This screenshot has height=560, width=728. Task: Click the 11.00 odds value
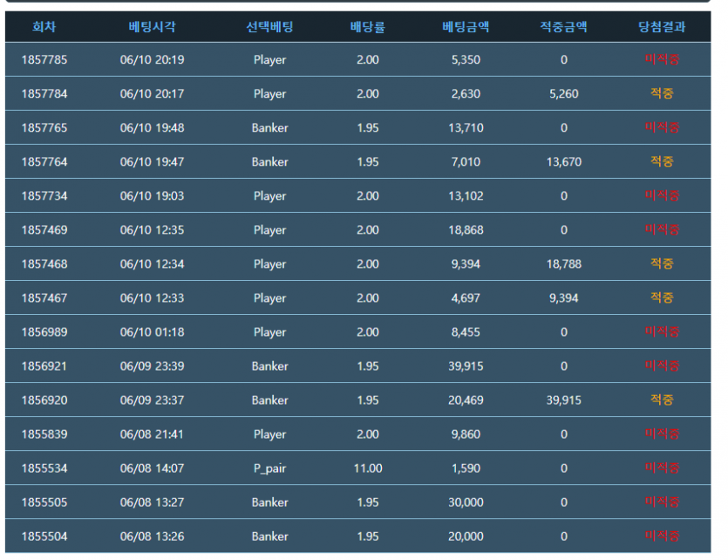368,468
